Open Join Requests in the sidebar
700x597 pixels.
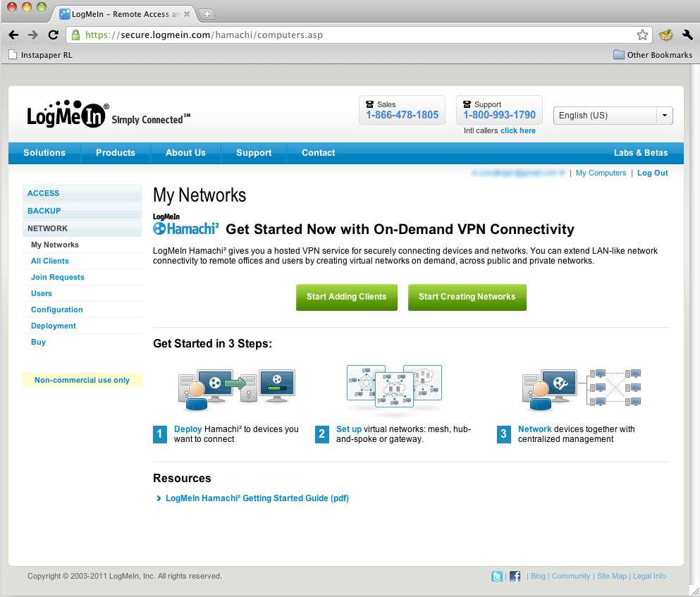[x=58, y=277]
